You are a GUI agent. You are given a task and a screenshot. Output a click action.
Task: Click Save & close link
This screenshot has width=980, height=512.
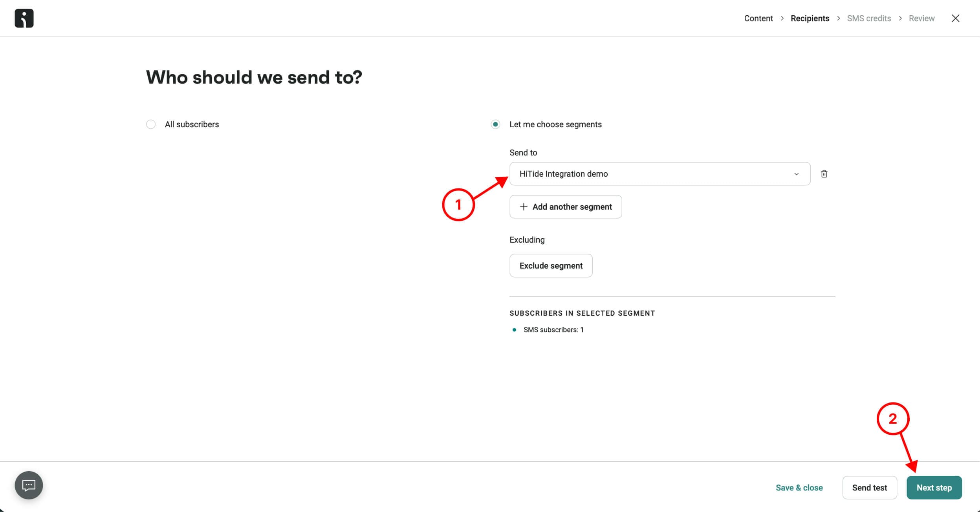pos(799,488)
